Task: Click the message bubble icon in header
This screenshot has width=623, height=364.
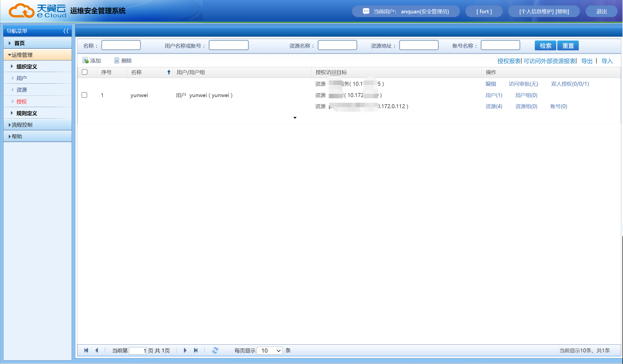Action: [x=366, y=11]
